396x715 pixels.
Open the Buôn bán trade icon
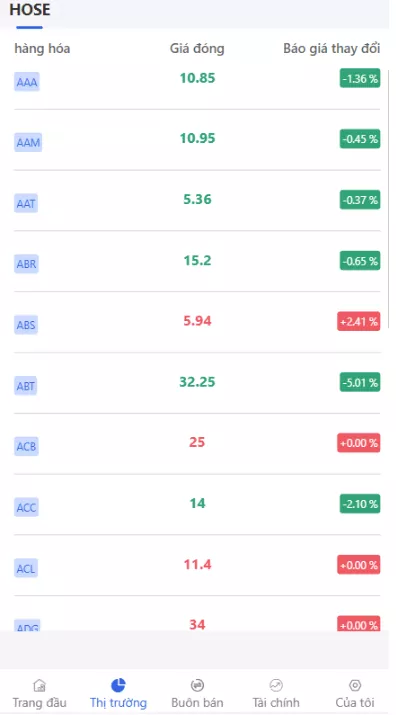coord(197,685)
